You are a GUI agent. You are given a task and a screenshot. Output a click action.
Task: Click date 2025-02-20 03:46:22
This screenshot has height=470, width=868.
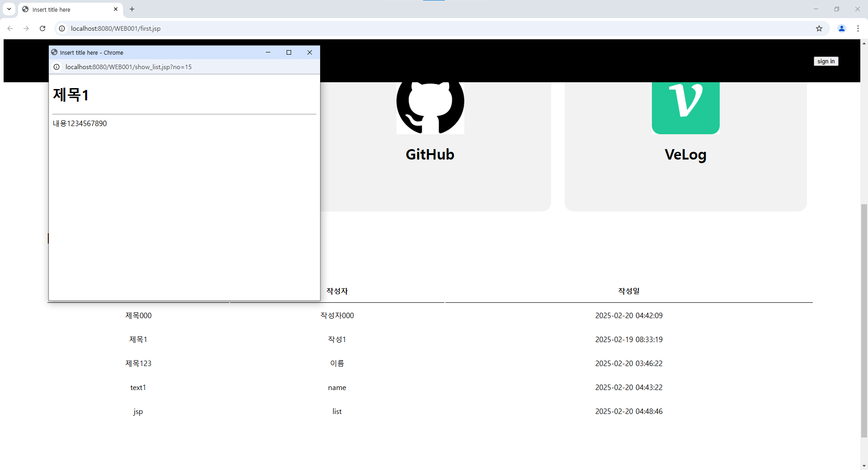click(629, 363)
